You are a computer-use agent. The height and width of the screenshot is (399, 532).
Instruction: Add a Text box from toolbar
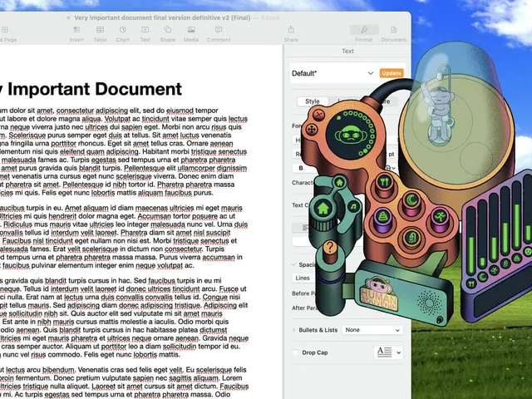(x=145, y=34)
